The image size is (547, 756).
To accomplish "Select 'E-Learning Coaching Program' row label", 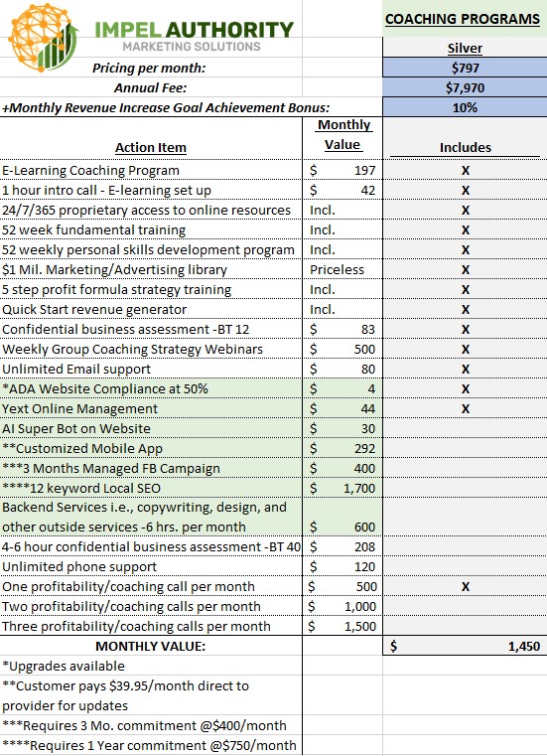I will [x=90, y=170].
